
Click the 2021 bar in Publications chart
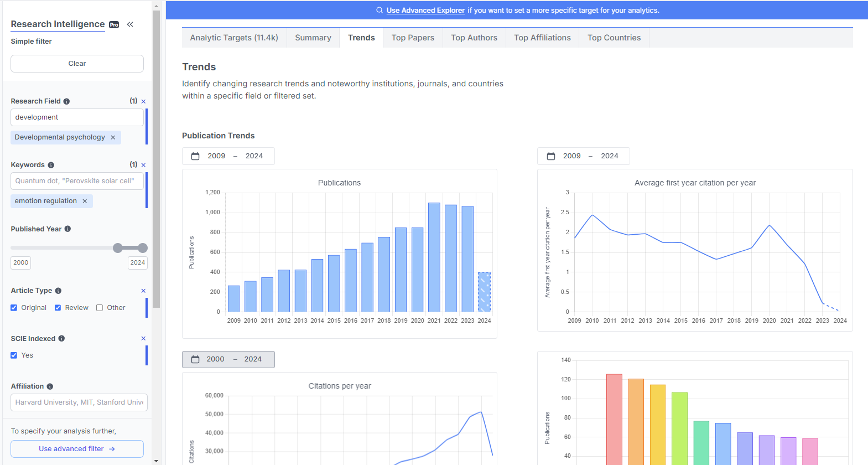tap(434, 257)
